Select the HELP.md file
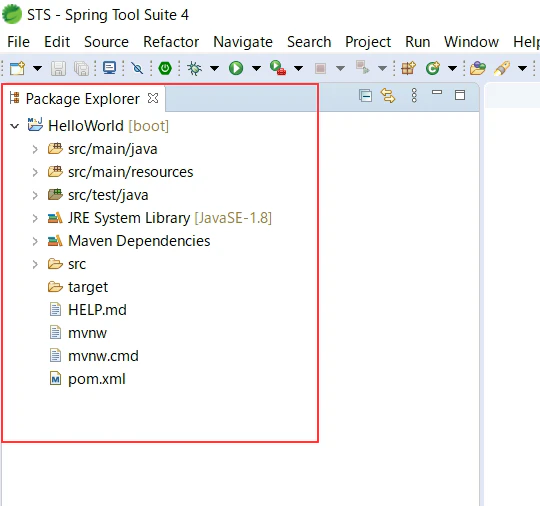The image size is (540, 506). point(97,310)
